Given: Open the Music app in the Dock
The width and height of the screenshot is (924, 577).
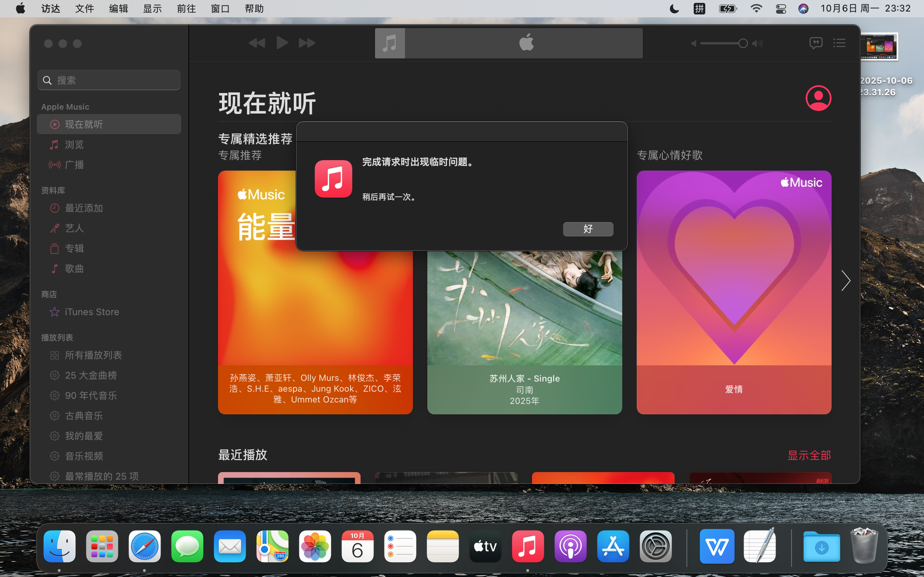Looking at the screenshot, I should (x=528, y=546).
